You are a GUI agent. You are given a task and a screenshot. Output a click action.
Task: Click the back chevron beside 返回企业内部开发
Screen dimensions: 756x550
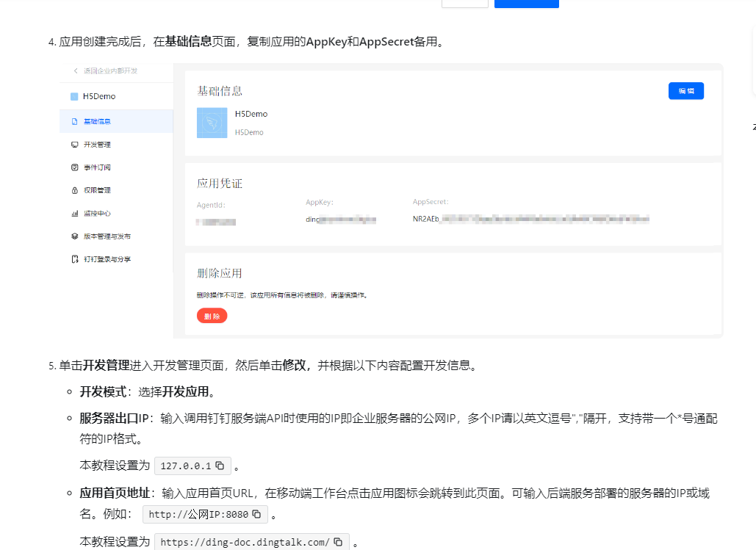point(76,70)
